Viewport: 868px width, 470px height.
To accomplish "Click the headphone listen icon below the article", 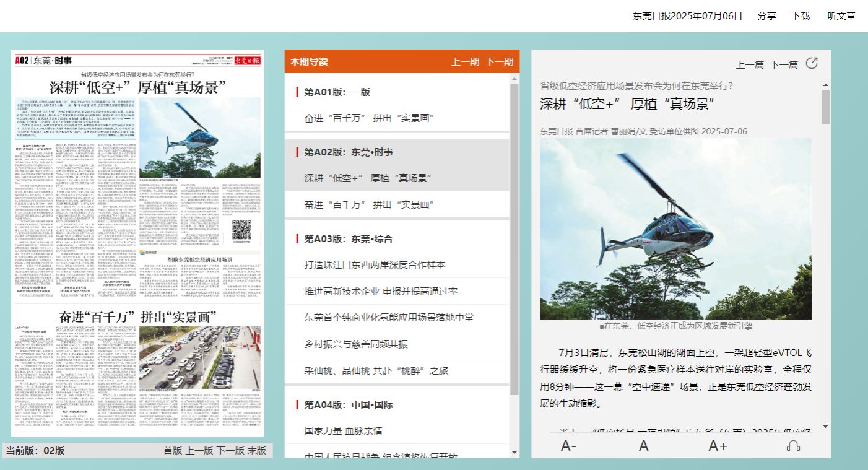I will (x=793, y=446).
